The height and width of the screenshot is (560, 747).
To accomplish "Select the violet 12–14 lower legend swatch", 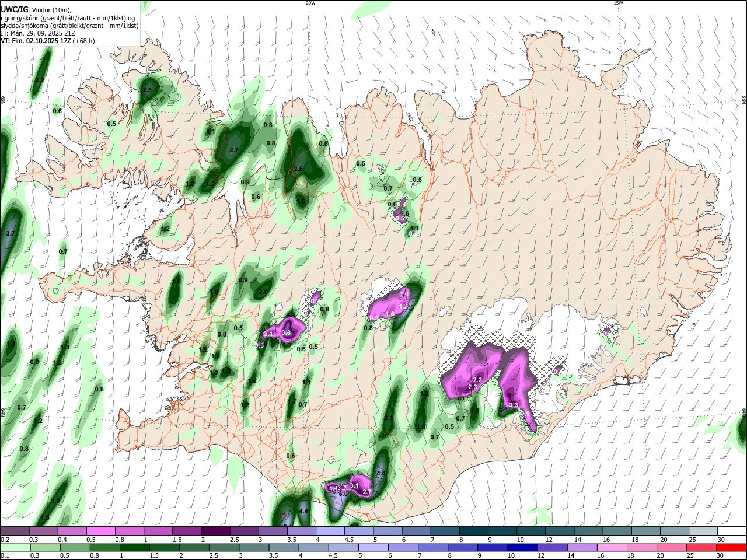I will [553, 548].
